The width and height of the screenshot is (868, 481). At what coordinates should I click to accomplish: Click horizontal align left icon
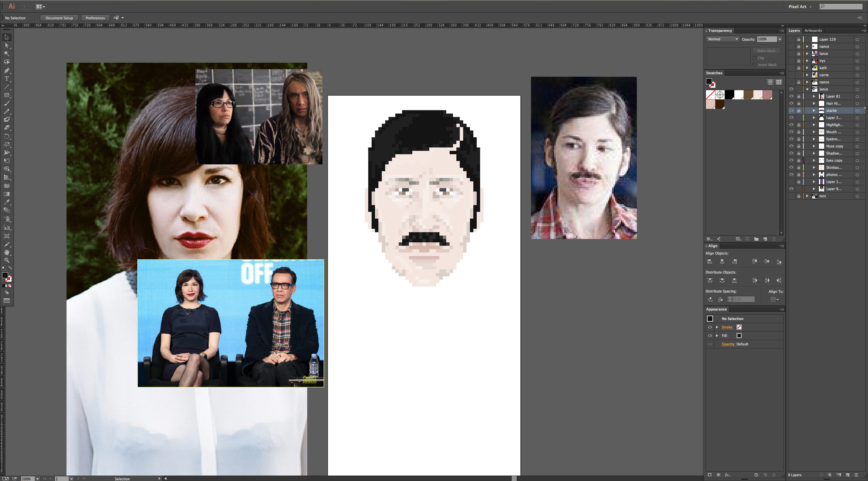coord(710,261)
